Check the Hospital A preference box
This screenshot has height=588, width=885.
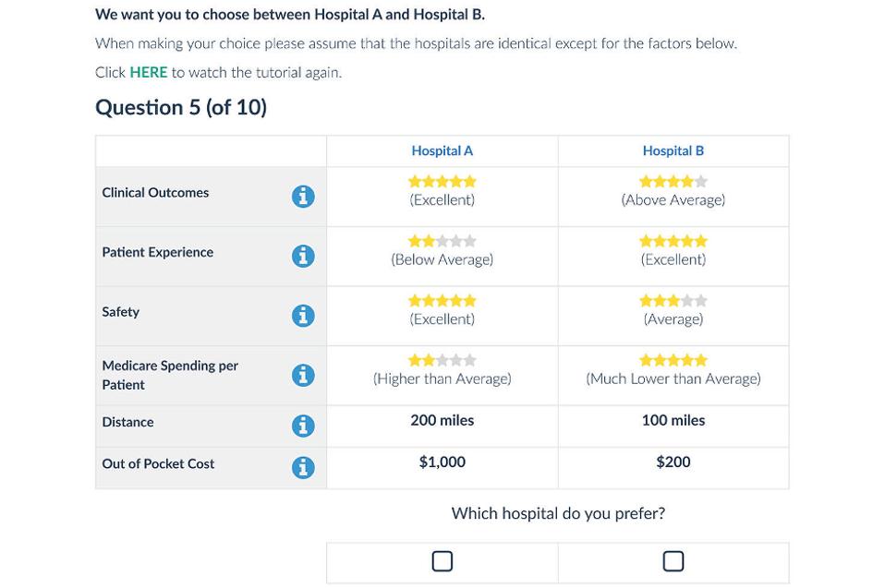coord(442,561)
